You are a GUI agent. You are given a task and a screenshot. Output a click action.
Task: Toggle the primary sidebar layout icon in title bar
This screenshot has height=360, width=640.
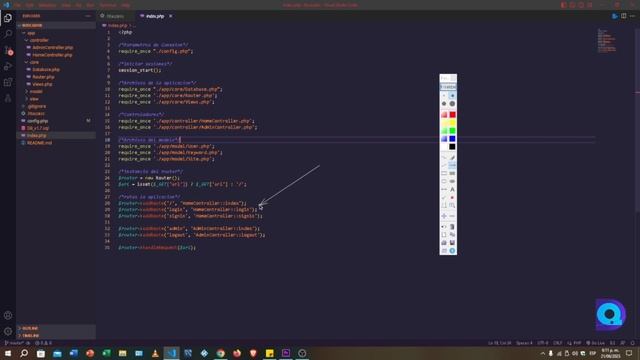pyautogui.click(x=564, y=5)
